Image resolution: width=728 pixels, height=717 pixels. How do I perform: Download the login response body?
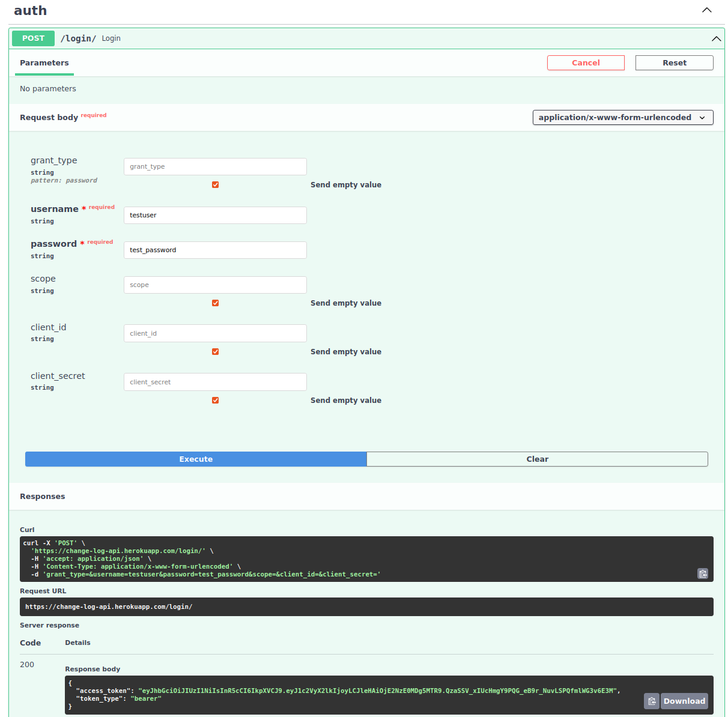pos(684,701)
